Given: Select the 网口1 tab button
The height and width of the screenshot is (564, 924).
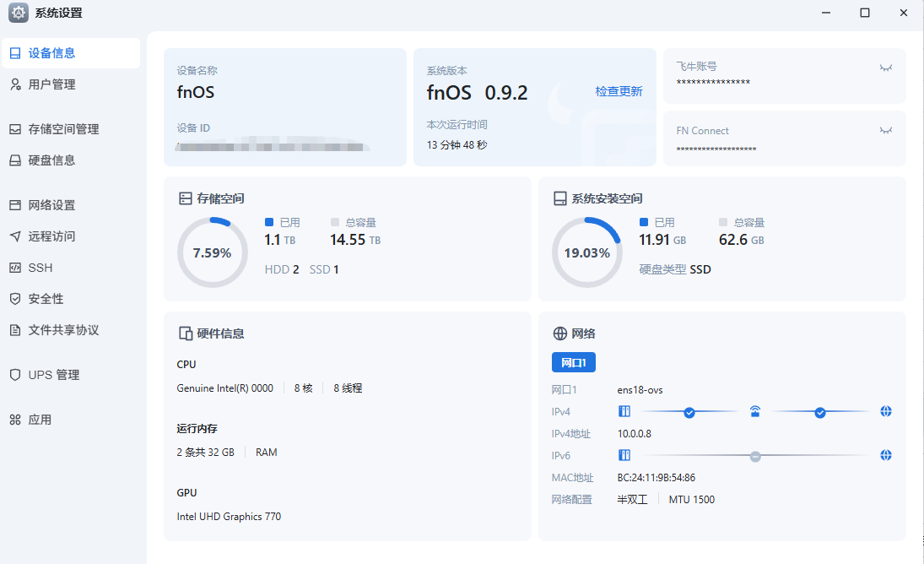Looking at the screenshot, I should [573, 362].
